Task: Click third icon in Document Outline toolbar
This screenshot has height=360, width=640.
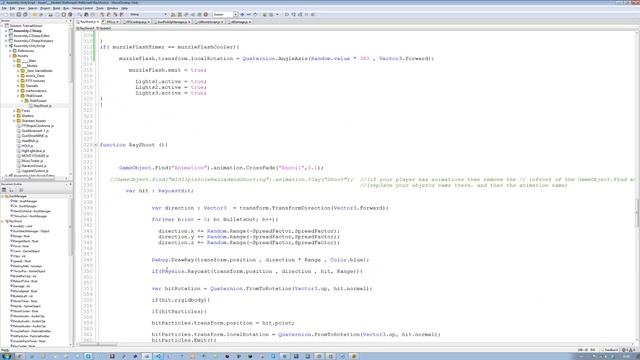Action: 21,190
